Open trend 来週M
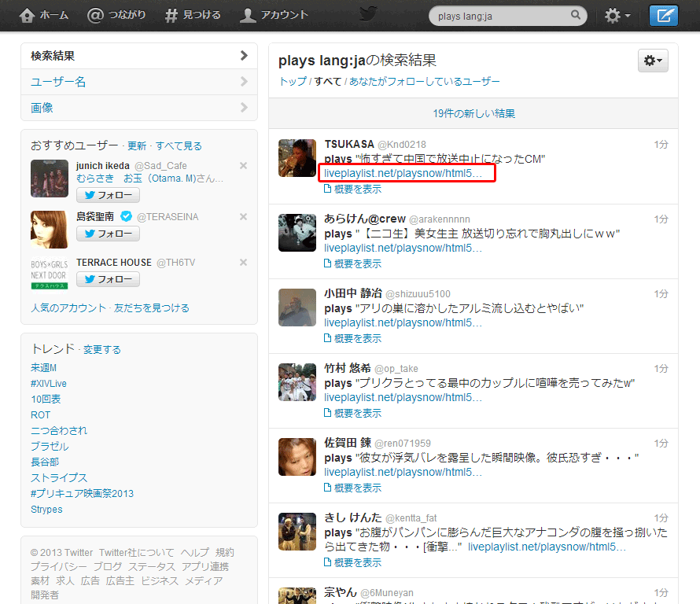 tap(44, 368)
